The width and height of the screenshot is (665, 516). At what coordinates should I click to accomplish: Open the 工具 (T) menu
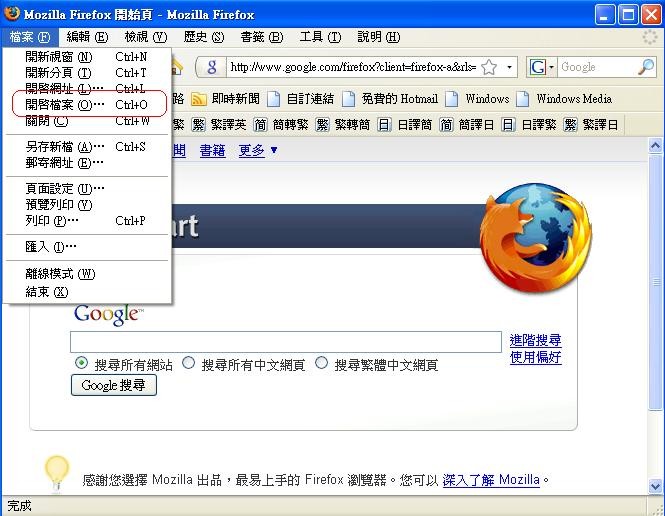point(320,37)
